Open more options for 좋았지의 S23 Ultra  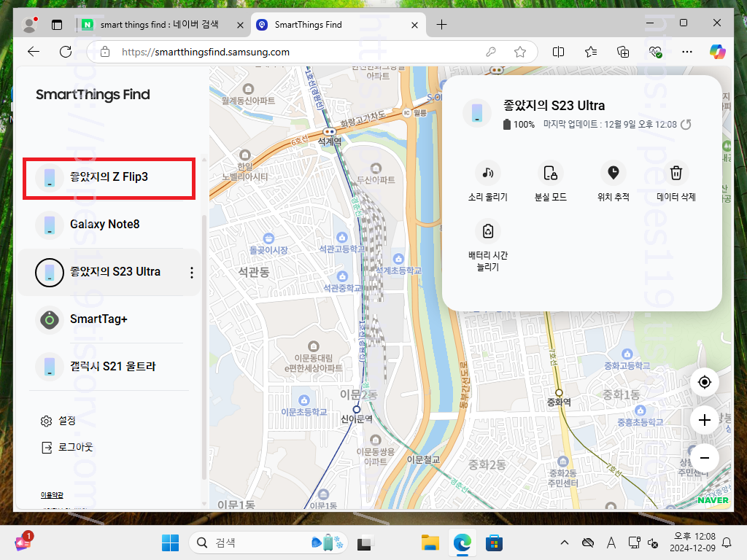(x=192, y=273)
